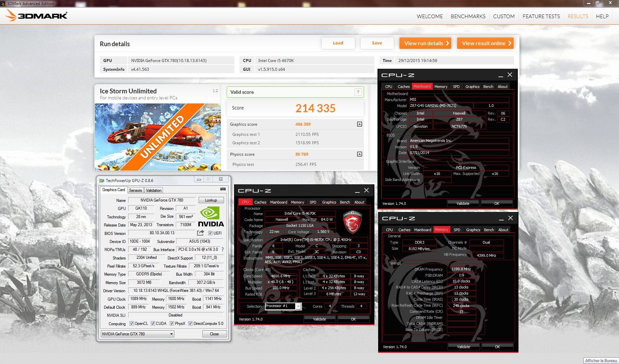This screenshot has width=619, height=364.
Task: Collapse the Graphics score section
Action: coord(360,124)
